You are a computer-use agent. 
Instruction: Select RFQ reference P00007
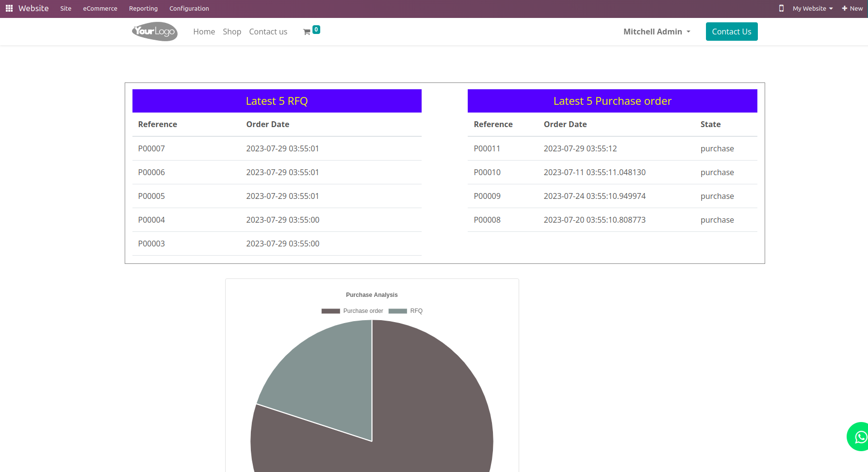pos(151,148)
